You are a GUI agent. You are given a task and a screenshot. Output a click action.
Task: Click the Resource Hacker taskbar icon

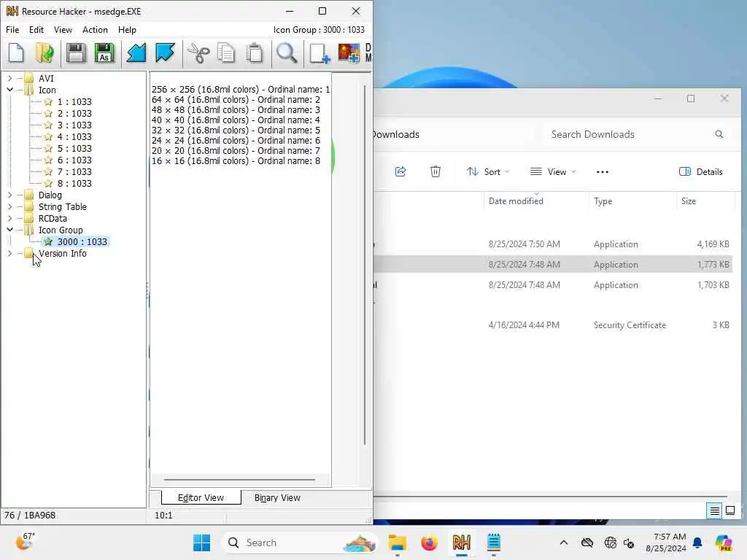462,542
